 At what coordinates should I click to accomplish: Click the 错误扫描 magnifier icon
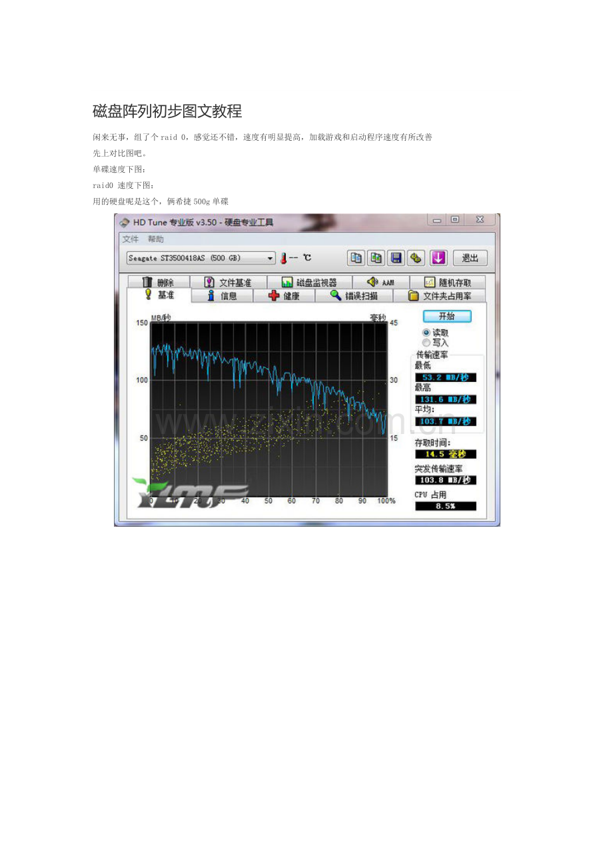tap(335, 295)
